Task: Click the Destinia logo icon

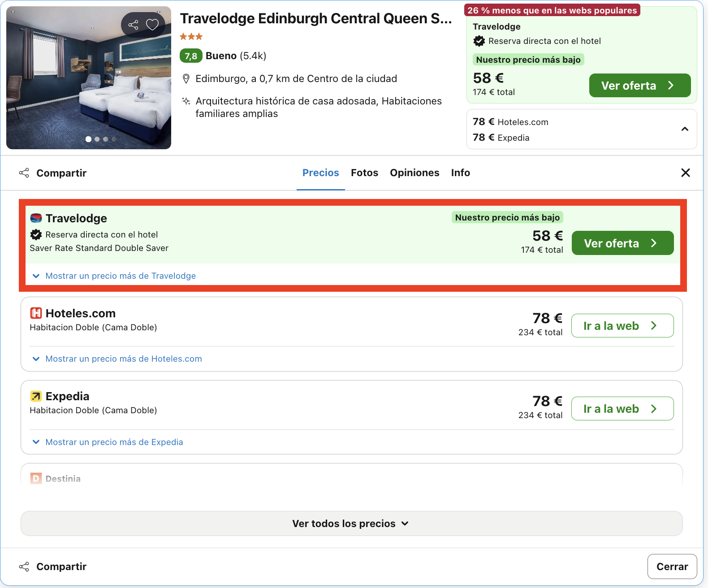Action: (36, 478)
